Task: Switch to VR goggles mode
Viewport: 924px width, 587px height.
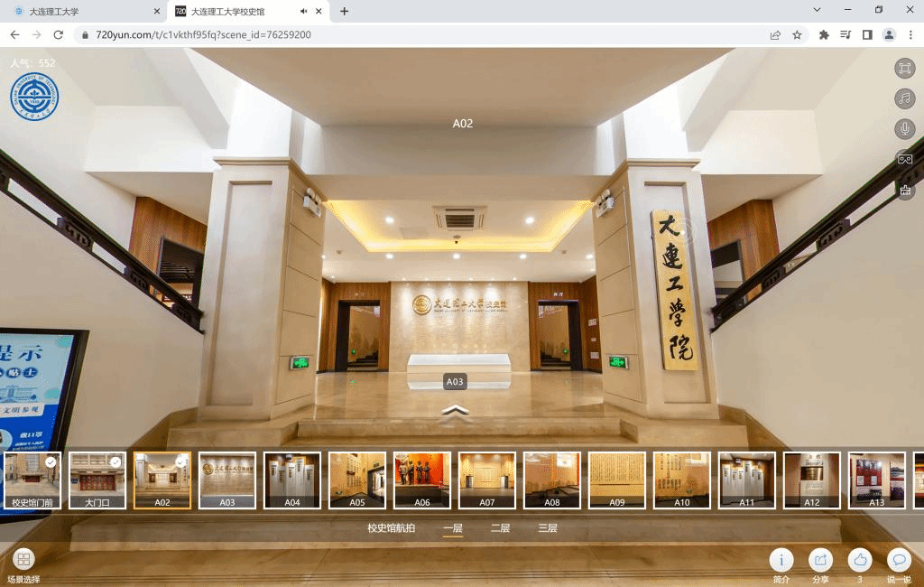Action: 904,159
